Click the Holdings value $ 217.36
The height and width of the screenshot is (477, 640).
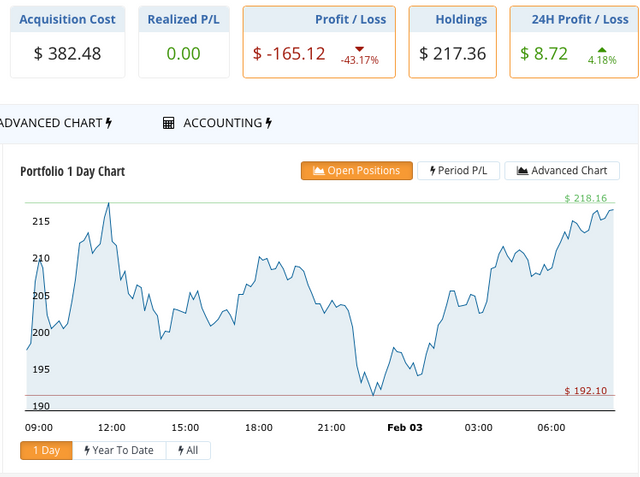point(452,53)
